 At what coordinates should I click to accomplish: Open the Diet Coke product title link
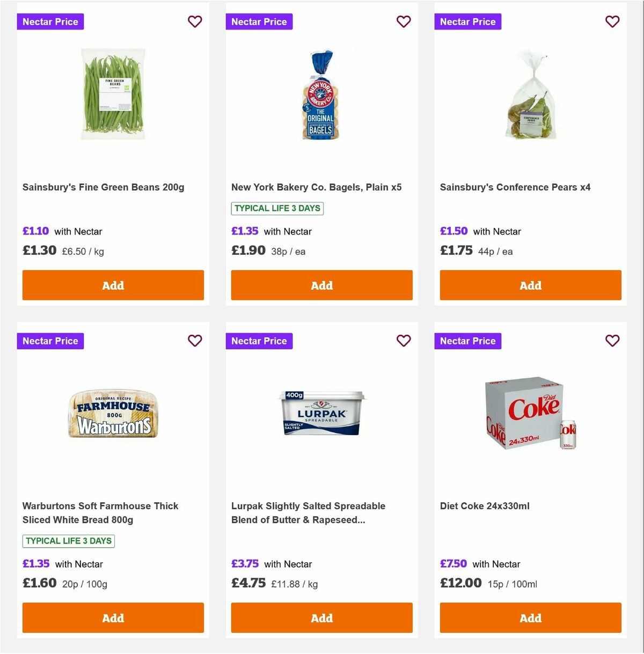point(484,505)
